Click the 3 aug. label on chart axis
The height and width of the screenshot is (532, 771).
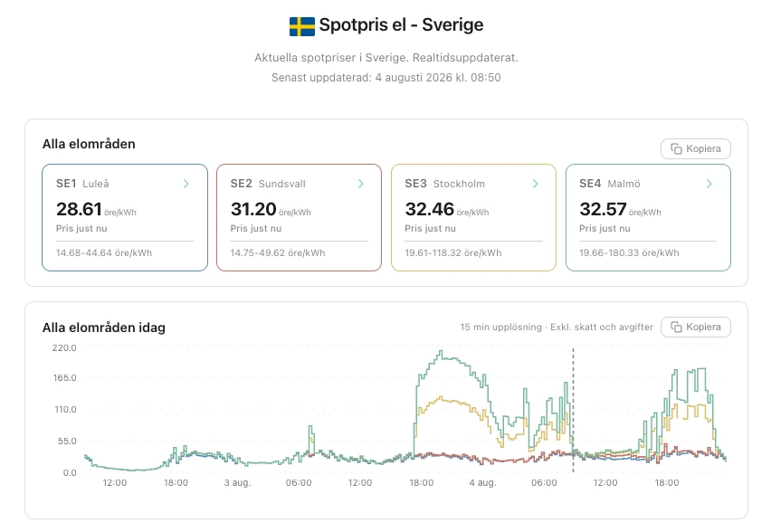(237, 483)
